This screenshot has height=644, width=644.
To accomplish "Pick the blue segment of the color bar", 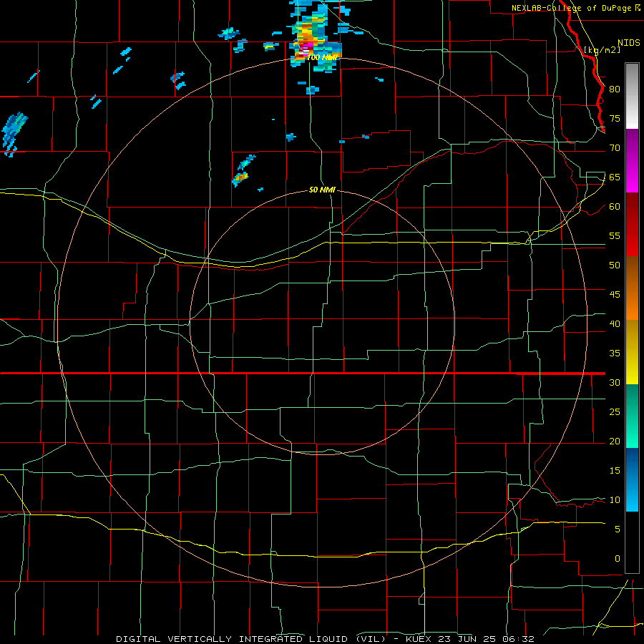I will click(x=632, y=479).
